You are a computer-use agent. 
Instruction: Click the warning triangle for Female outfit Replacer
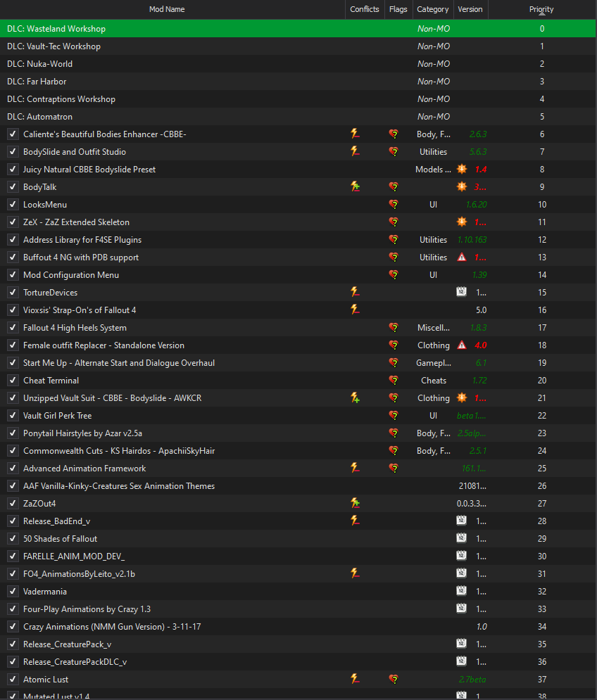click(462, 345)
